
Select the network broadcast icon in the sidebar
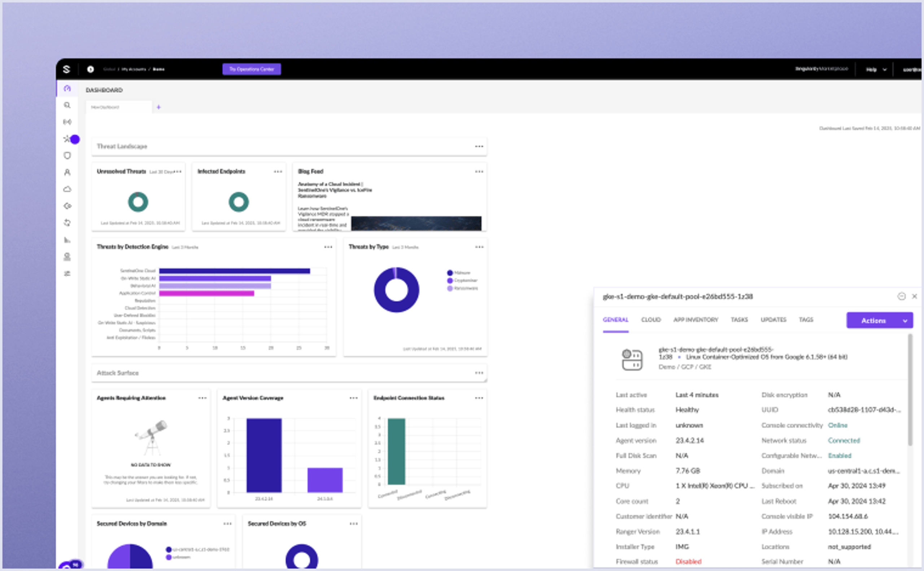click(x=67, y=122)
